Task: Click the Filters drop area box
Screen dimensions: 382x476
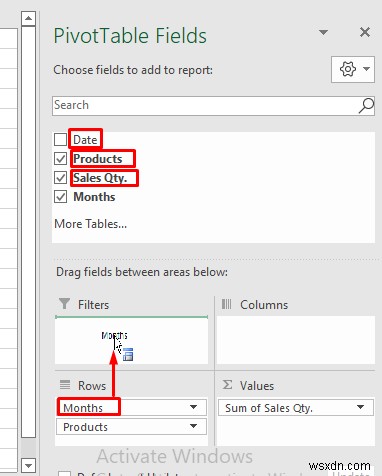Action: point(131,340)
